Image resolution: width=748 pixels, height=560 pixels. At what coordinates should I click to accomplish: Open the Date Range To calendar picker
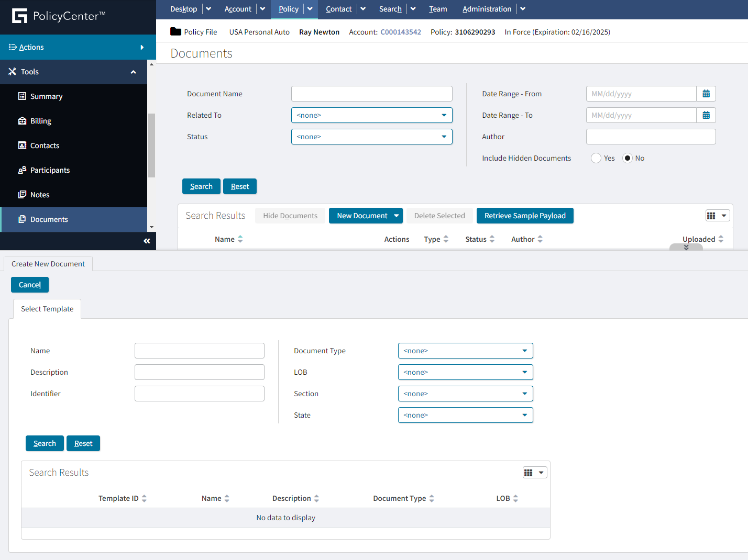point(706,115)
